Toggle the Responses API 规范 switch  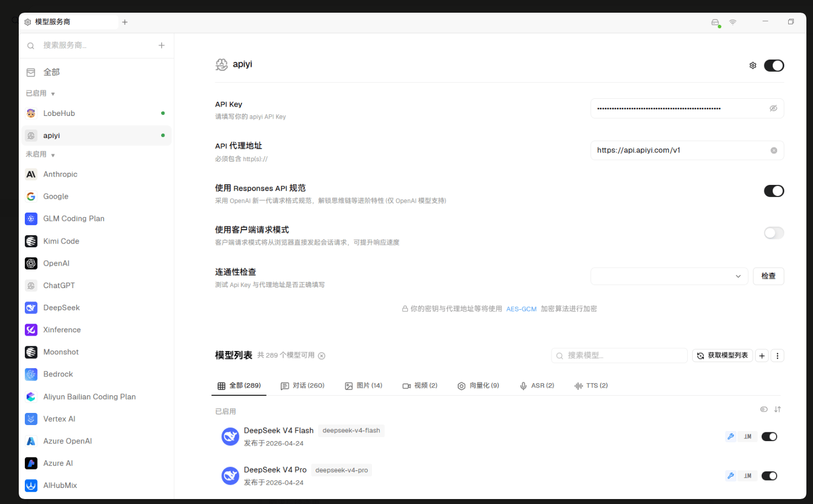pos(774,191)
